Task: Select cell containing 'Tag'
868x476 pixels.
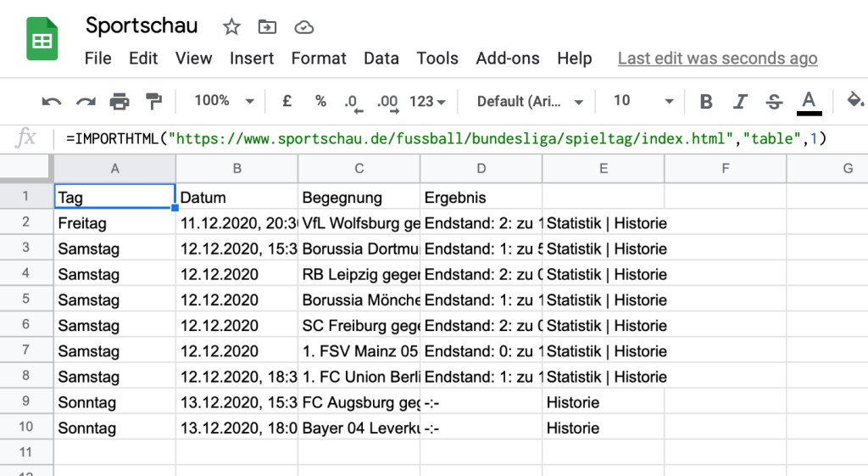Action: tap(114, 197)
